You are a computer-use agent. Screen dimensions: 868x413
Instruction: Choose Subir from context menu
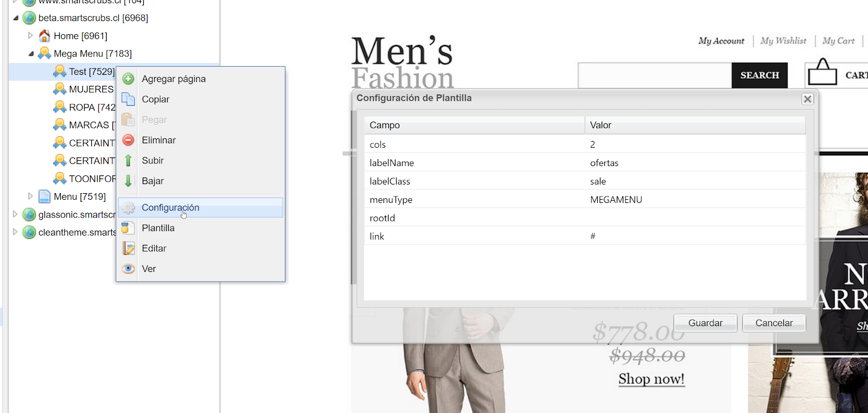[x=201, y=161]
